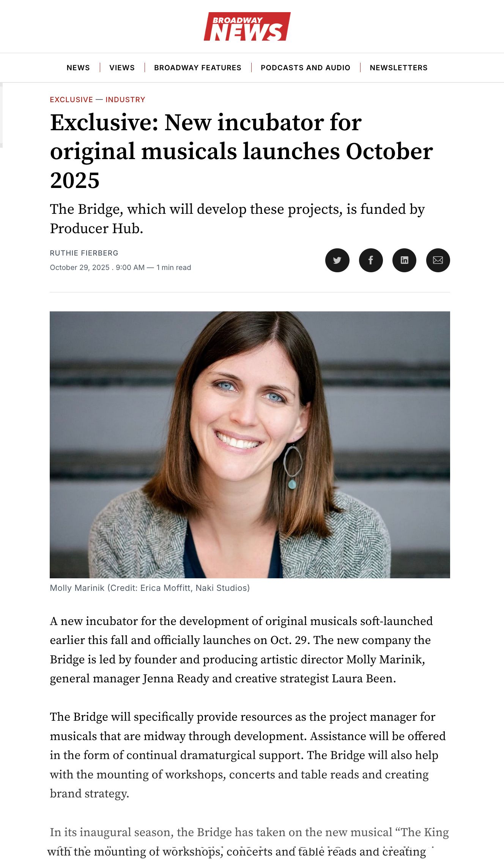Image resolution: width=504 pixels, height=865 pixels.
Task: Click the paragraph about dramaturgical support
Action: [x=247, y=755]
